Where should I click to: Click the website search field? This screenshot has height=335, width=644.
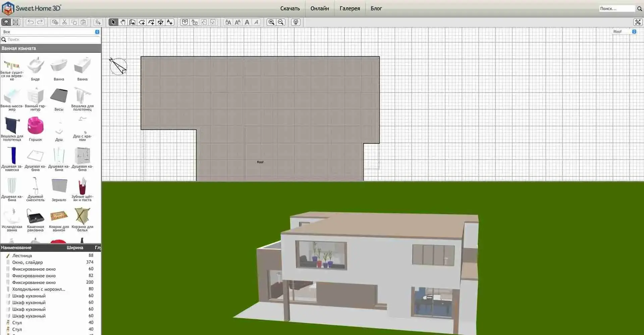point(617,8)
